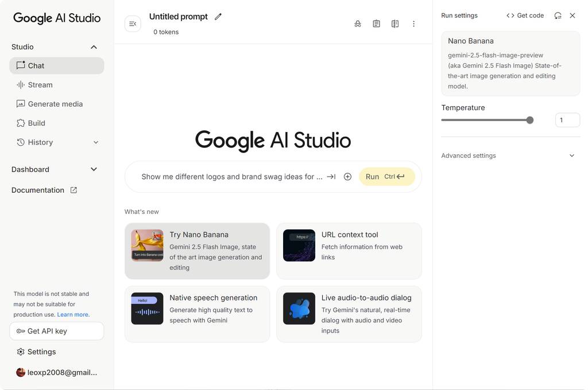This screenshot has height=390, width=588.
Task: Click the prompt text input box
Action: coord(232,177)
